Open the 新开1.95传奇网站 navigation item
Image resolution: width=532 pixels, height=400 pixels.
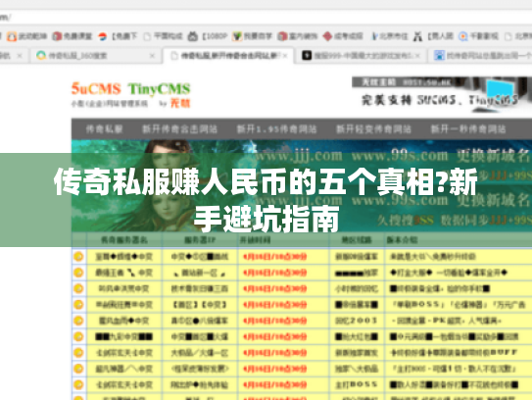pos(276,129)
